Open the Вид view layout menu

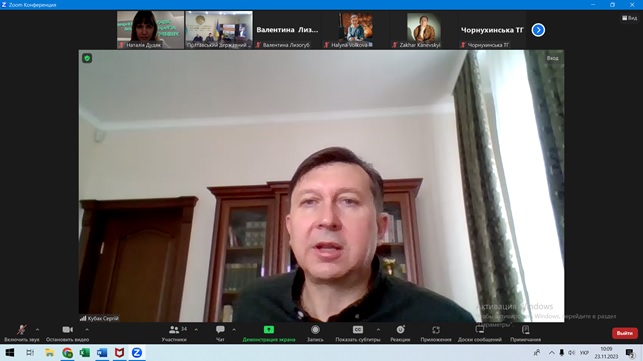click(x=629, y=18)
